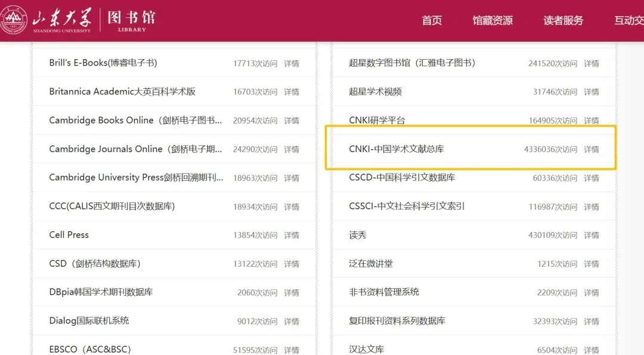The height and width of the screenshot is (355, 644).
Task: Click the 4336036次访问 count for CNKI
Action: 550,149
